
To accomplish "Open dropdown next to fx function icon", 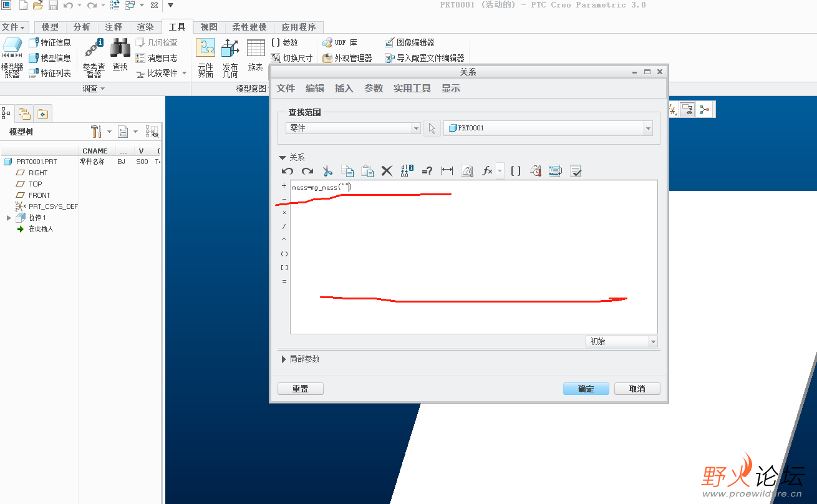I will point(500,171).
